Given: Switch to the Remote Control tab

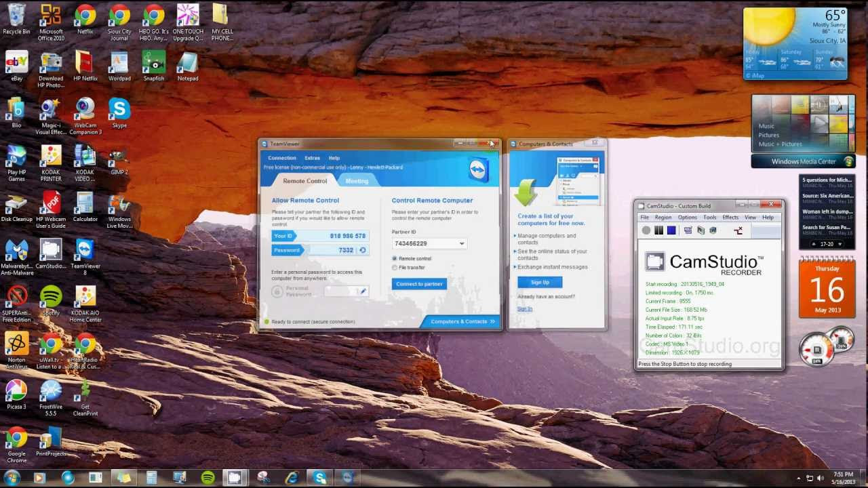Looking at the screenshot, I should [304, 181].
